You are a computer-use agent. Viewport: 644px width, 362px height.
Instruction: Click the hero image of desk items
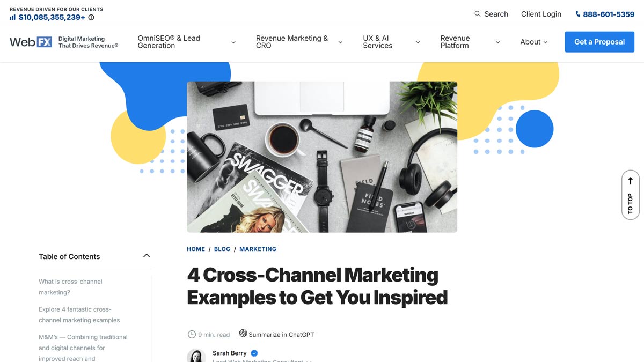coord(322,157)
